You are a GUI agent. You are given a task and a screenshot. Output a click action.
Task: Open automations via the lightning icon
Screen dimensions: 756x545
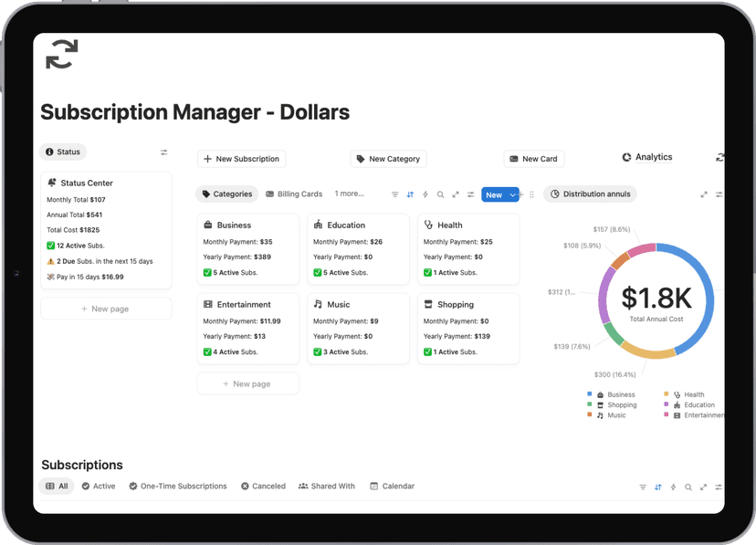(x=425, y=194)
